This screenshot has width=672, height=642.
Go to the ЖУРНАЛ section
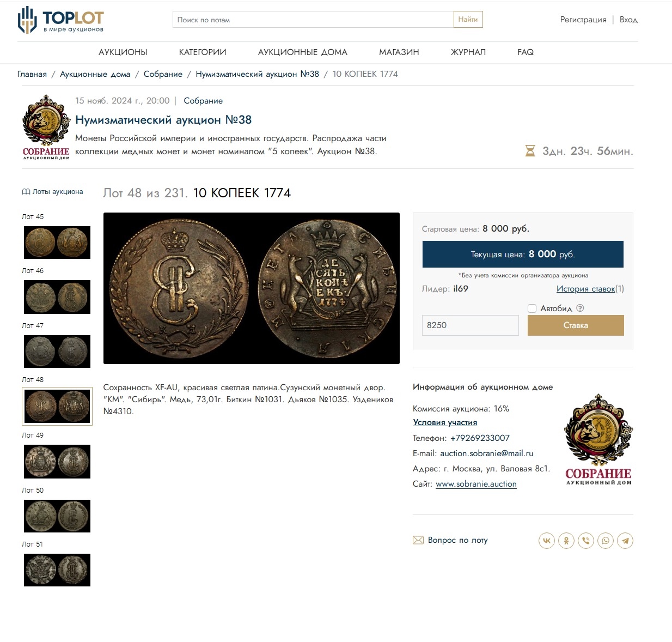click(x=468, y=52)
